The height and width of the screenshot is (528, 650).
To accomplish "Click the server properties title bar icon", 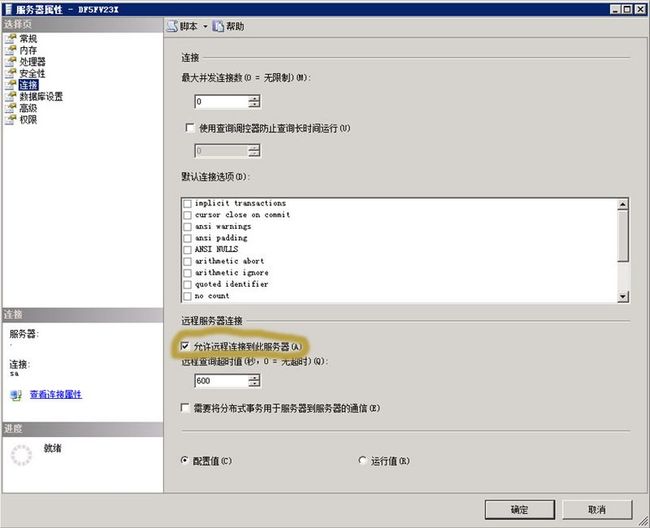I will click(8, 9).
